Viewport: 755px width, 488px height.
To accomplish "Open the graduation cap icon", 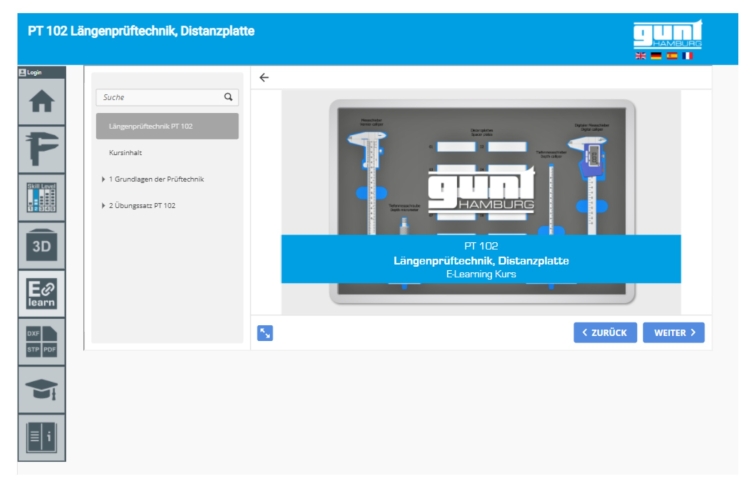I will click(x=41, y=390).
